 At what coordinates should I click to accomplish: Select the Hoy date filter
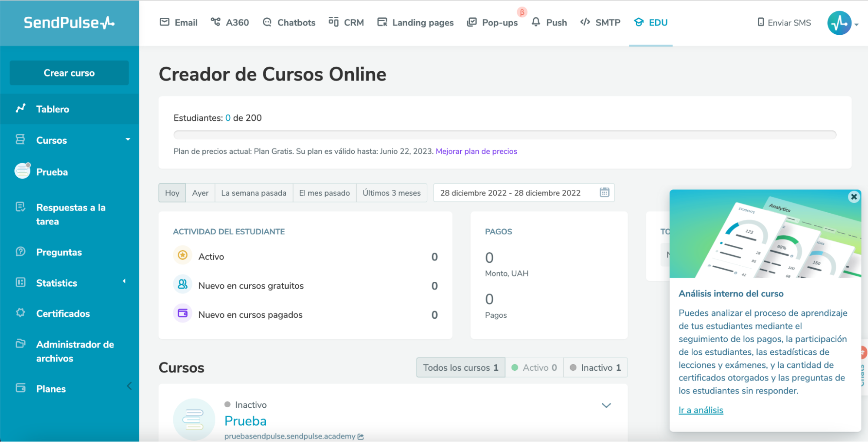pos(172,193)
